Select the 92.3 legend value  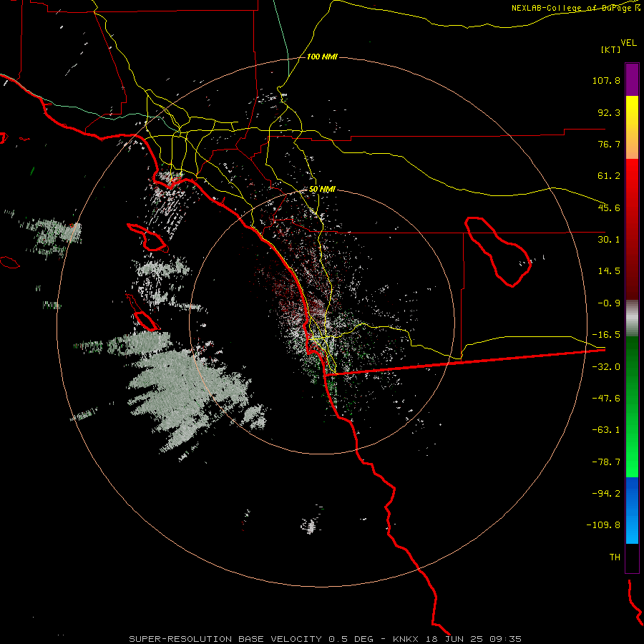pyautogui.click(x=609, y=112)
